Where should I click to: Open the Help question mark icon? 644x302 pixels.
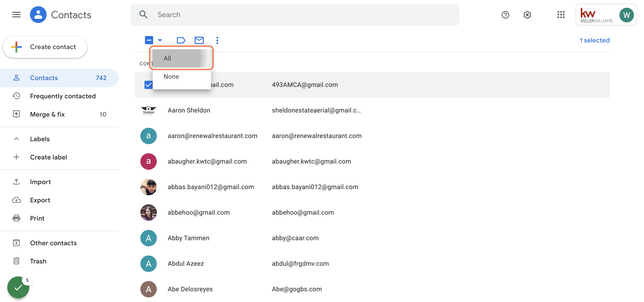click(x=505, y=15)
